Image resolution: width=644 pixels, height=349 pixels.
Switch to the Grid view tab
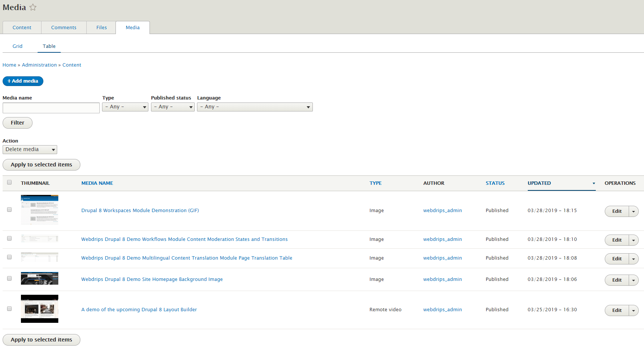(x=17, y=46)
